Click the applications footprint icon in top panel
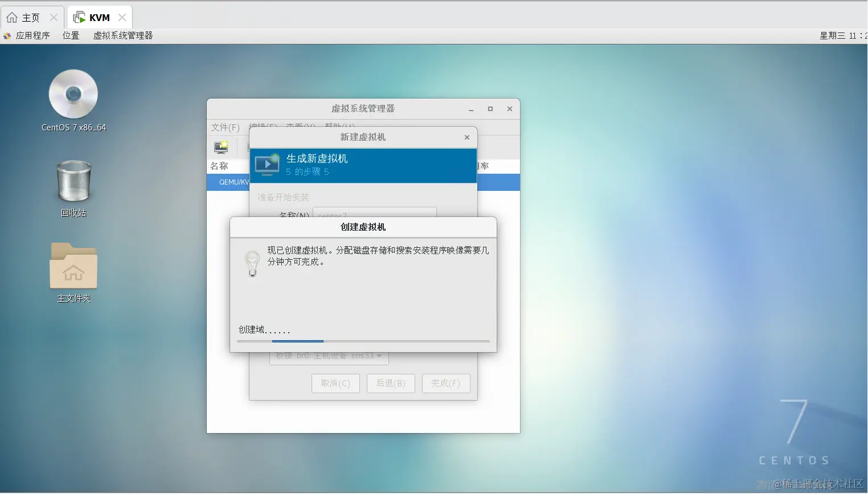 (x=7, y=35)
